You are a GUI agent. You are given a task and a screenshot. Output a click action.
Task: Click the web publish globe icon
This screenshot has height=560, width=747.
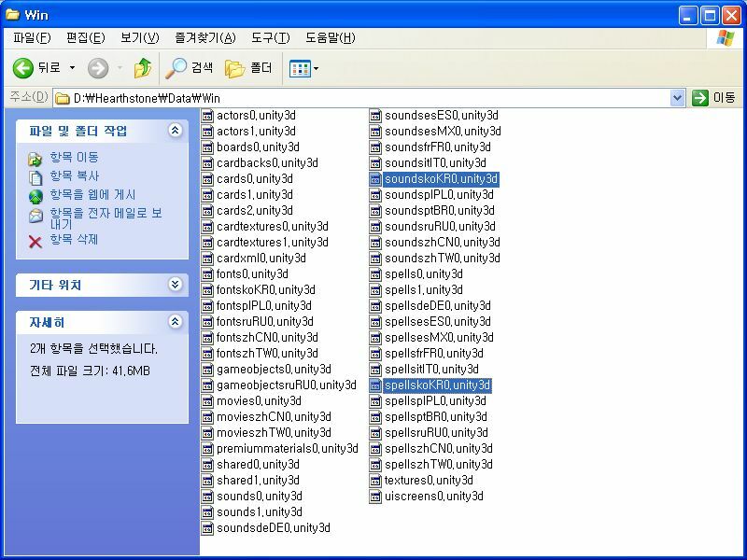35,196
